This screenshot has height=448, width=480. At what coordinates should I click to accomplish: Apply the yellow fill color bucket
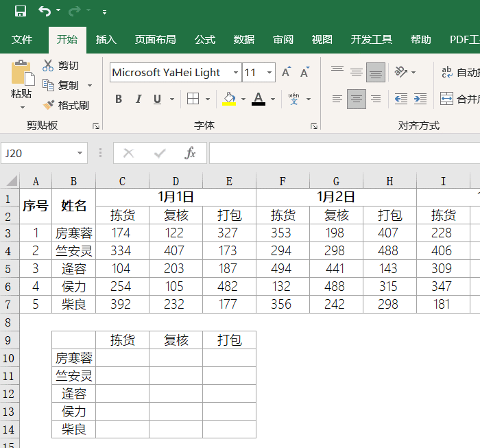[229, 99]
